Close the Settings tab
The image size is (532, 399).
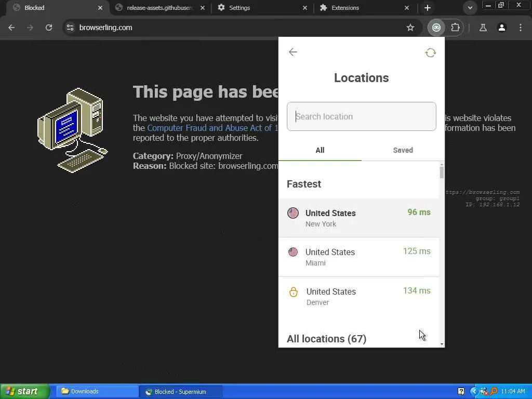coord(304,8)
